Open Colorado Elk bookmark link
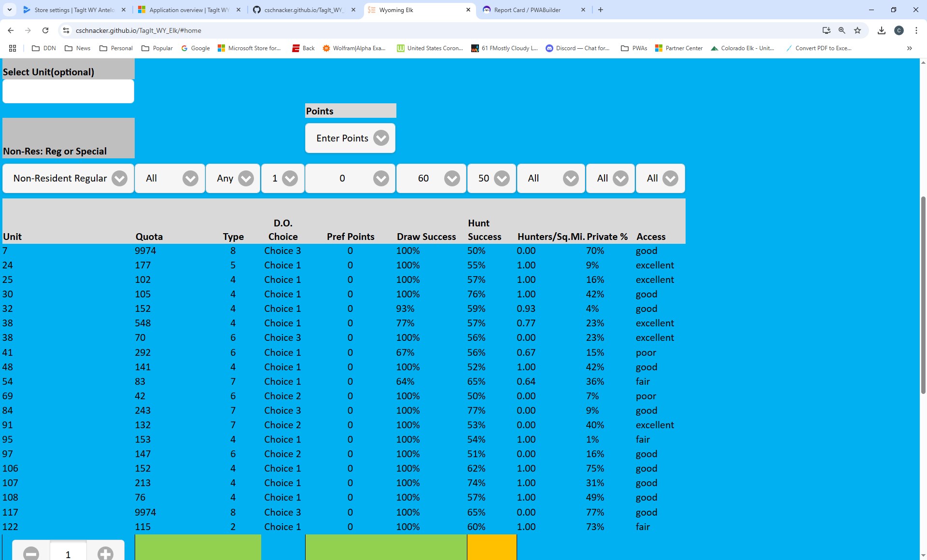The width and height of the screenshot is (927, 560). (743, 48)
